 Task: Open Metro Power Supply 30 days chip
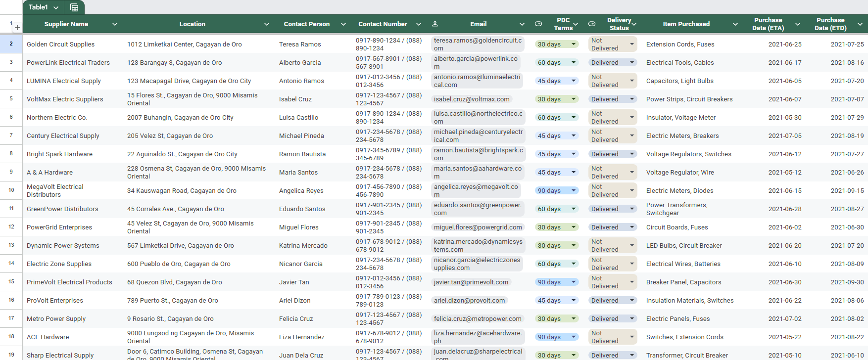coord(557,318)
